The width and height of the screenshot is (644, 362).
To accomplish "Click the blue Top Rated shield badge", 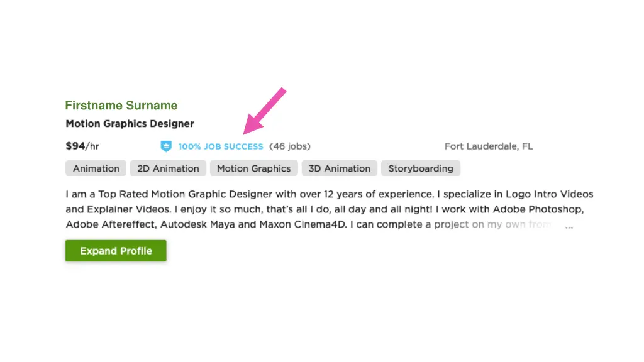I will coord(166,146).
